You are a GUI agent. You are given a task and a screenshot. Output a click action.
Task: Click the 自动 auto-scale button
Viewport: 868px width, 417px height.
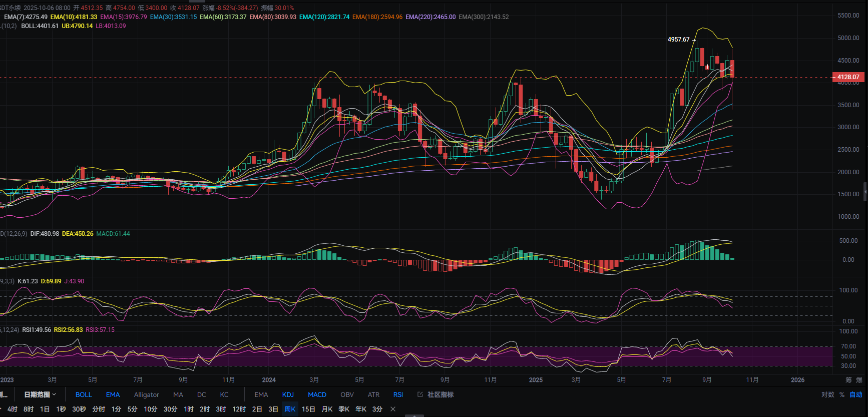pos(855,394)
